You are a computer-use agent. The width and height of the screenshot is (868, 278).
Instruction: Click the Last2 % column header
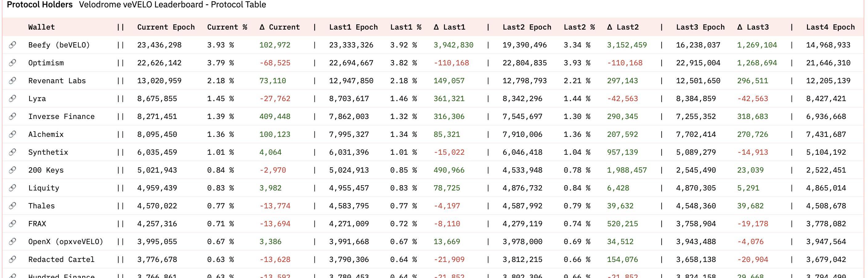[x=579, y=27]
